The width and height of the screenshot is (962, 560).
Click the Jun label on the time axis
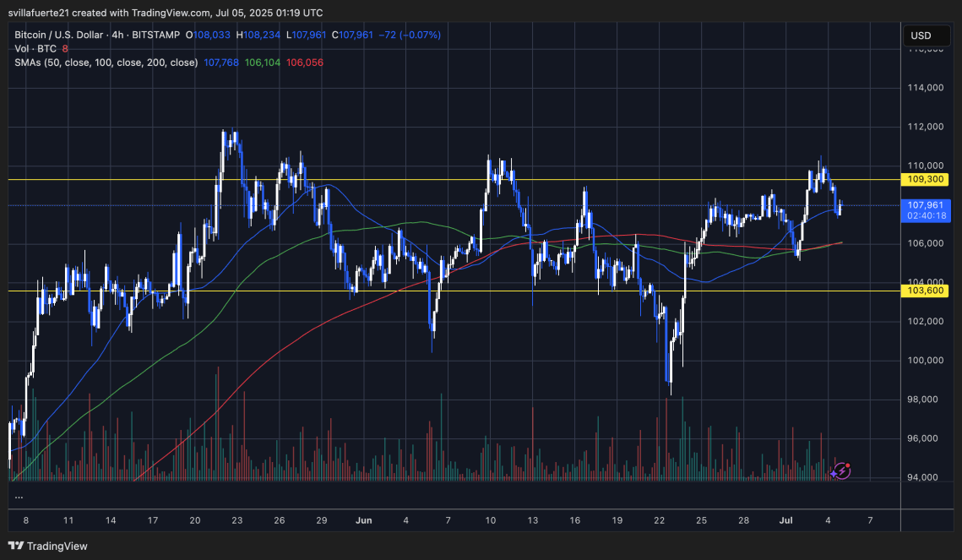click(x=364, y=520)
